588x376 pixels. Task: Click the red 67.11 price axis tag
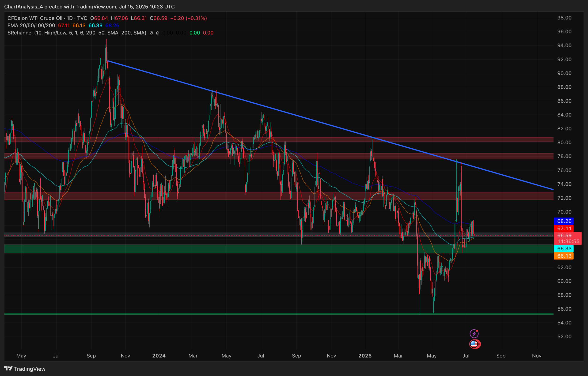coord(564,229)
